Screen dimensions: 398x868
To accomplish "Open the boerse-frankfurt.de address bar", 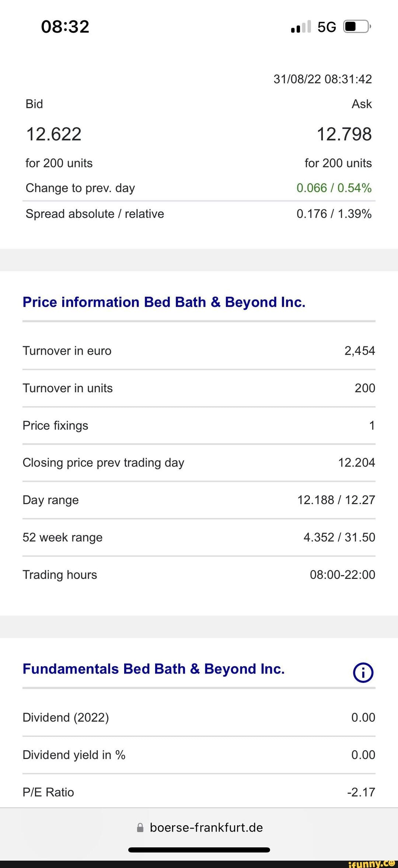I will tap(206, 828).
